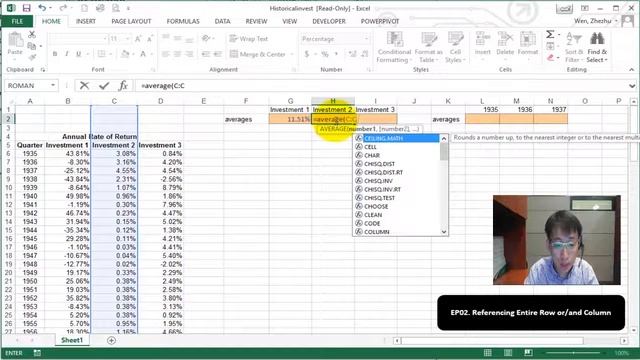Add a new sheet with plus button
The height and width of the screenshot is (360, 640).
tap(111, 340)
